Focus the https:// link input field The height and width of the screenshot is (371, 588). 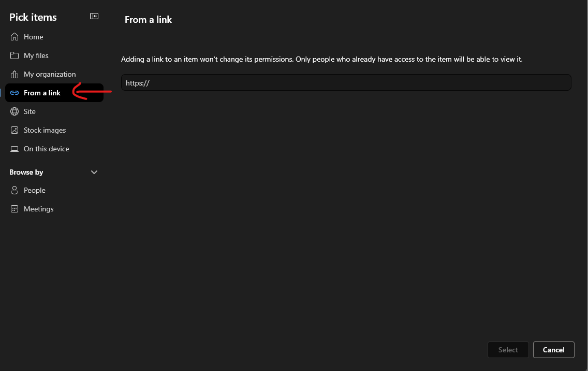click(x=346, y=82)
